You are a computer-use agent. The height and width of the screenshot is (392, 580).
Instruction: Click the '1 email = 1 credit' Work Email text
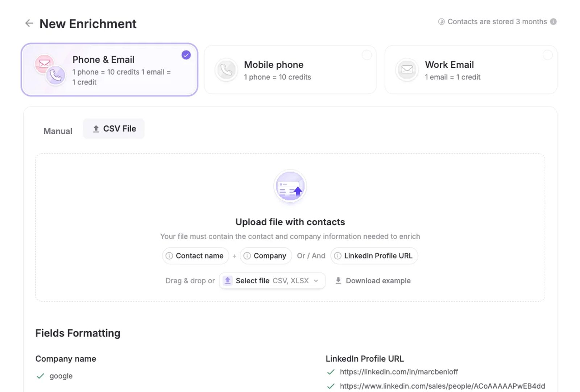point(452,77)
